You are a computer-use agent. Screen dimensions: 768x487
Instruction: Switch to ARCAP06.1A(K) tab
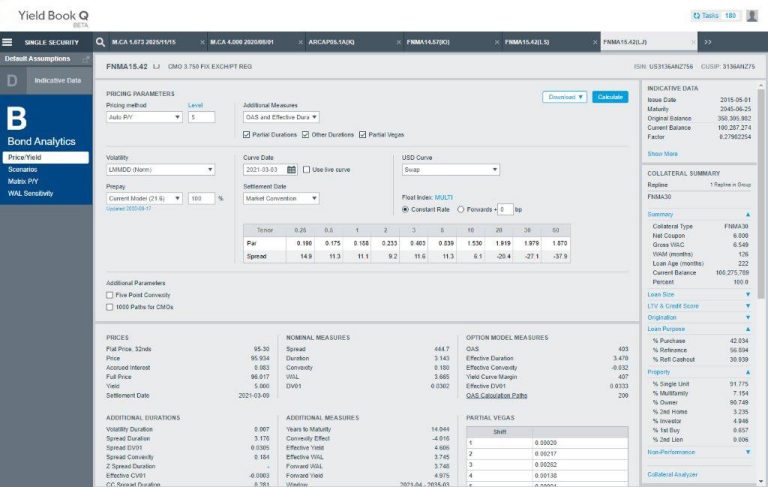click(x=332, y=42)
